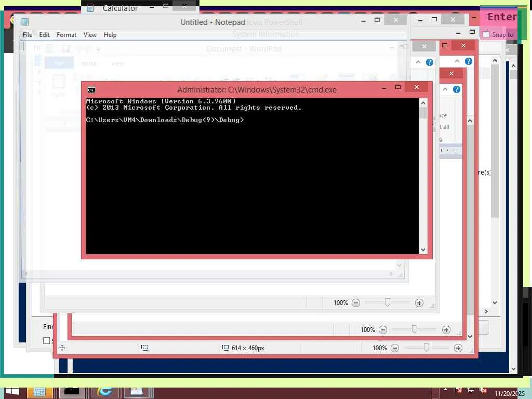Image resolution: width=532 pixels, height=399 pixels.
Task: Zoom out button in WordPad status bar
Action: pos(355,303)
